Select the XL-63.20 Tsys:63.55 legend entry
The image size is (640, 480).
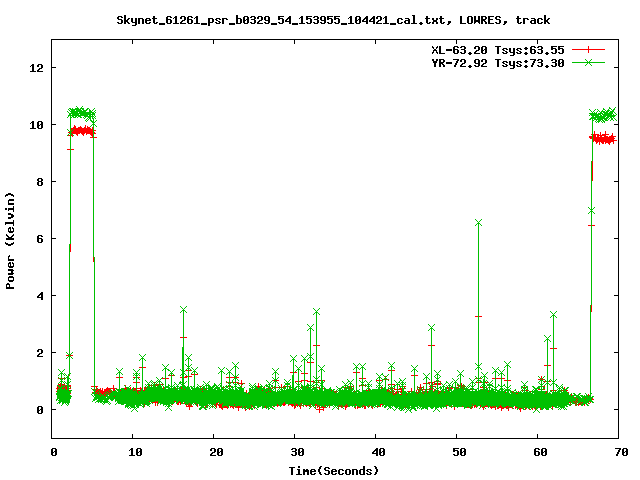pos(498,50)
